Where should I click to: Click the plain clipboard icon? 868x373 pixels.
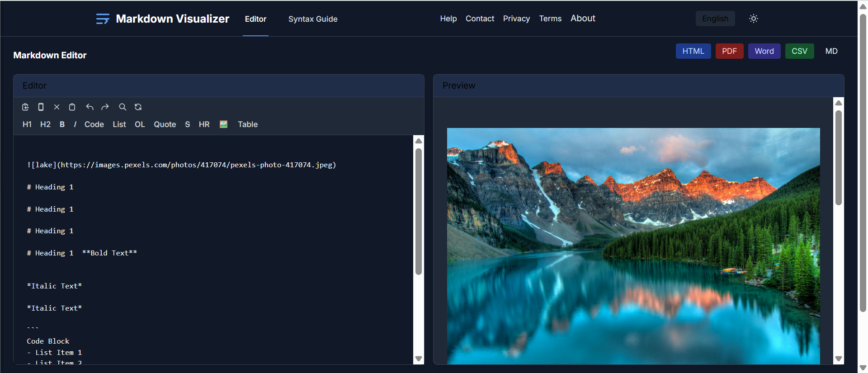point(72,107)
